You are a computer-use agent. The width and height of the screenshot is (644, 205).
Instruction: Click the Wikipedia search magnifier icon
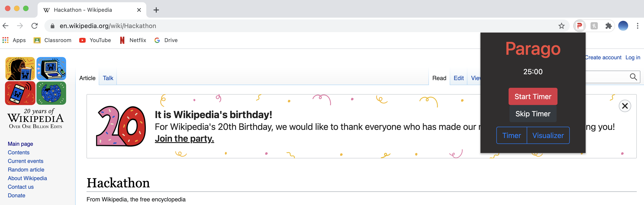(633, 77)
